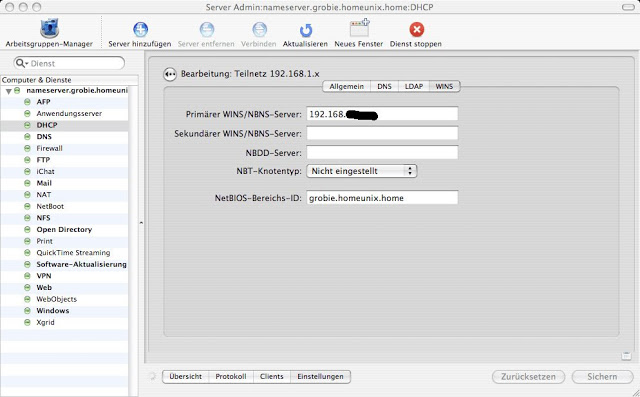
Task: Click the sidebar split-view divider handle
Action: coord(141,223)
